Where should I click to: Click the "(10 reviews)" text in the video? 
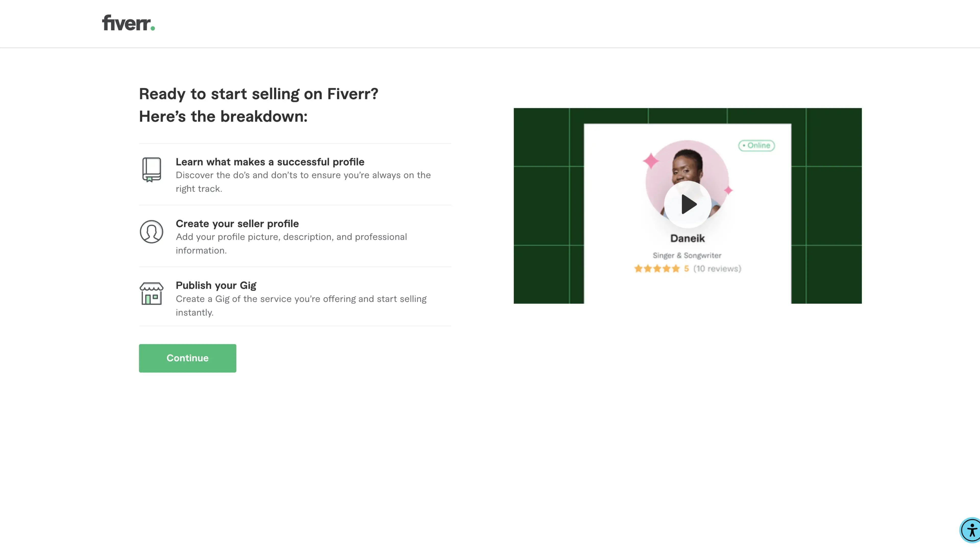point(717,269)
